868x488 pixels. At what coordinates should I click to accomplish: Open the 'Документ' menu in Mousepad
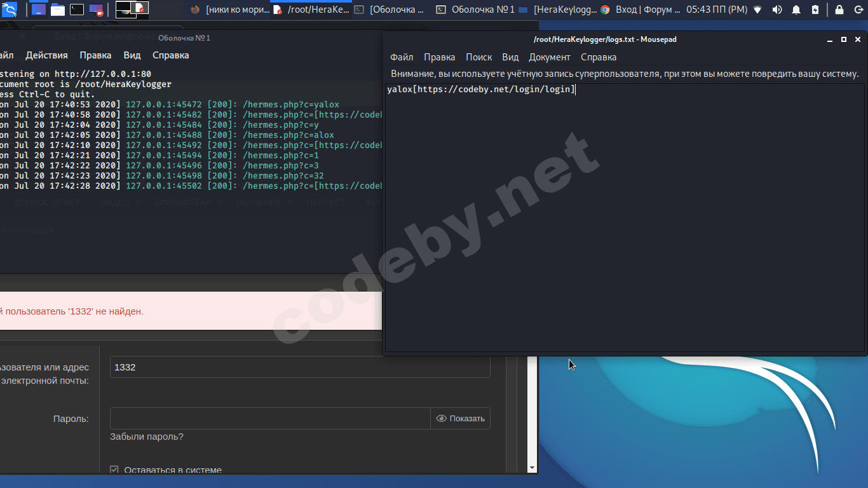[550, 57]
